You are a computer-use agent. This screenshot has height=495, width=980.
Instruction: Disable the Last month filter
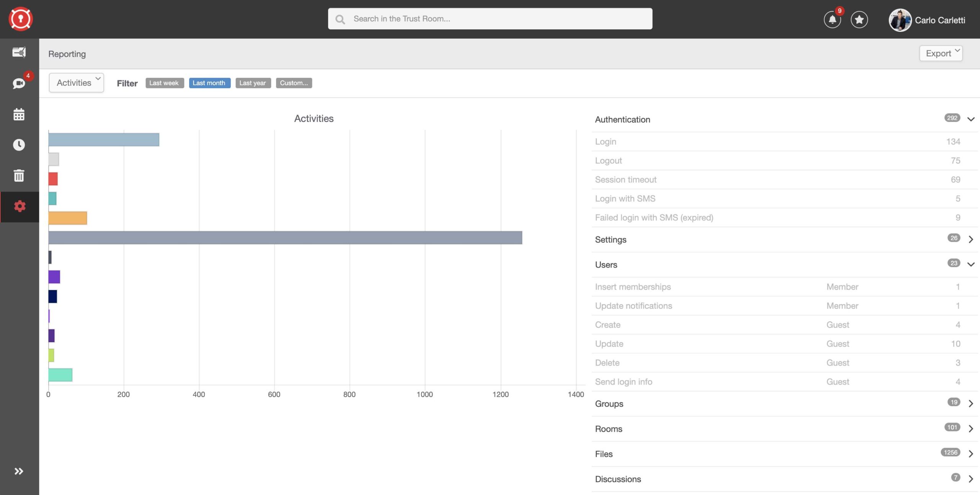pos(209,83)
